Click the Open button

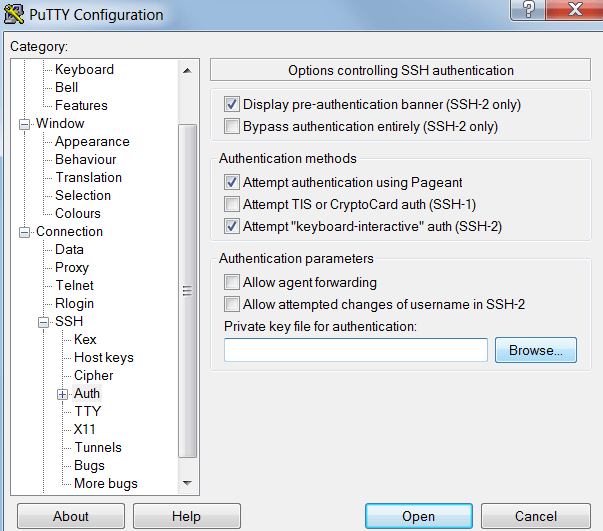click(x=419, y=516)
